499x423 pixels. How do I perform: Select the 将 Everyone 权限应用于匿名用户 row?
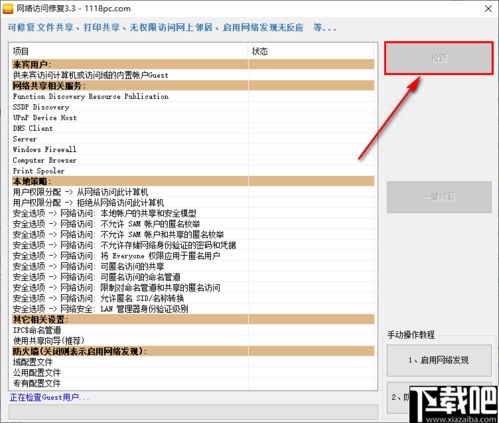(x=193, y=256)
